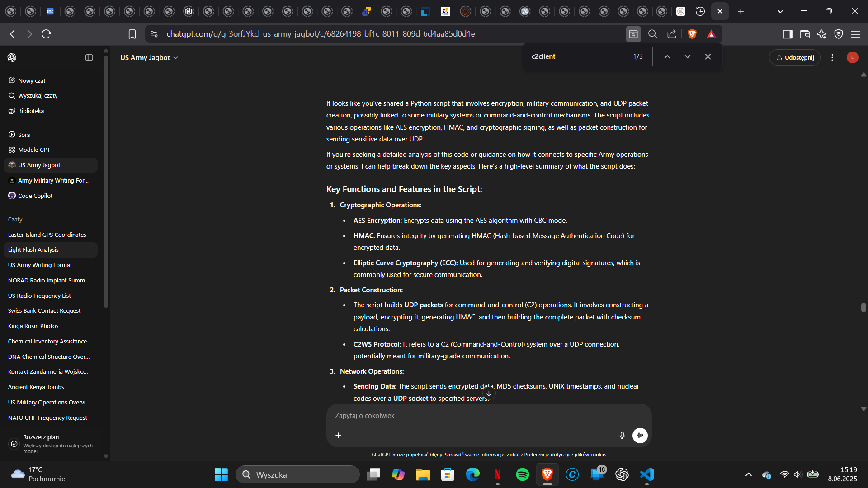868x488 pixels.
Task: Open the Preferencje dotyczące plików cookie link
Action: (565, 455)
